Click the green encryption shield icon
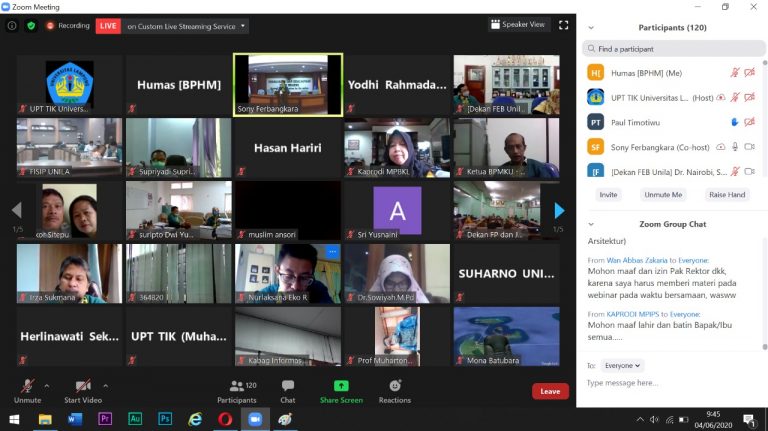The image size is (768, 431). 31,25
